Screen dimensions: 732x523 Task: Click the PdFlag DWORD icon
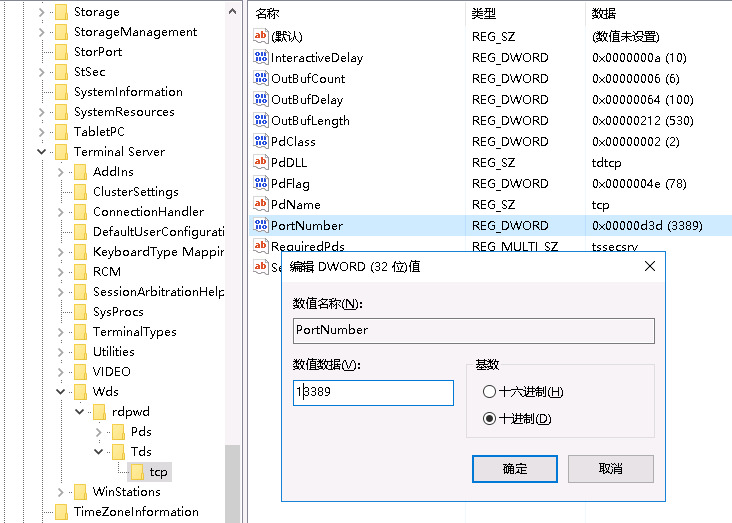tap(260, 183)
